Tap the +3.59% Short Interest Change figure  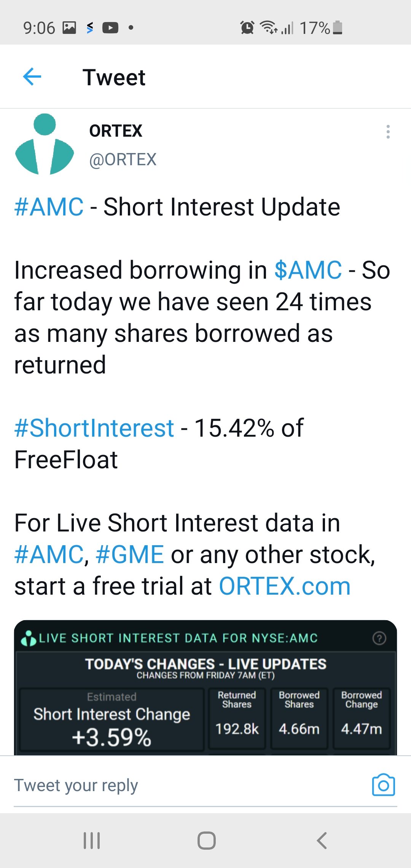pos(112,738)
